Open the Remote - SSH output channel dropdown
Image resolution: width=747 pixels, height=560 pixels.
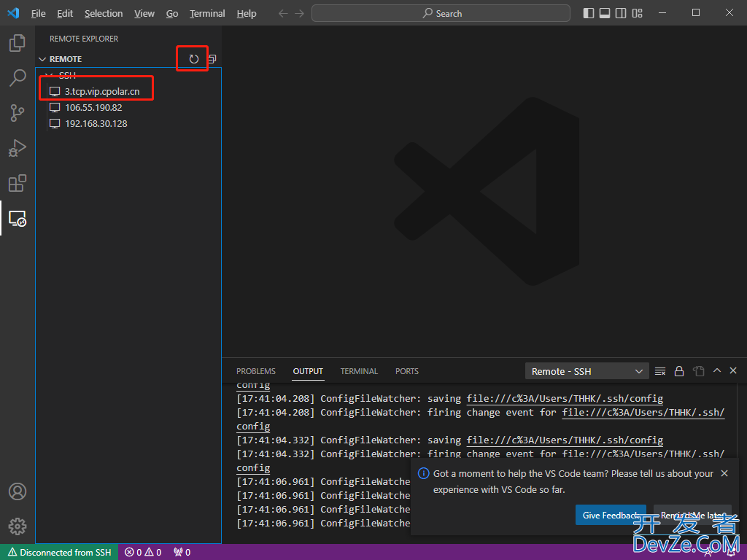(587, 371)
